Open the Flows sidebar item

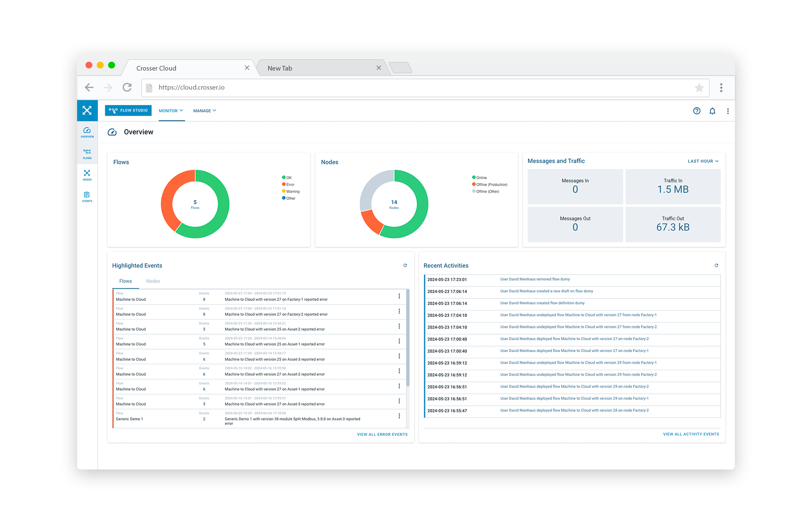pos(87,154)
